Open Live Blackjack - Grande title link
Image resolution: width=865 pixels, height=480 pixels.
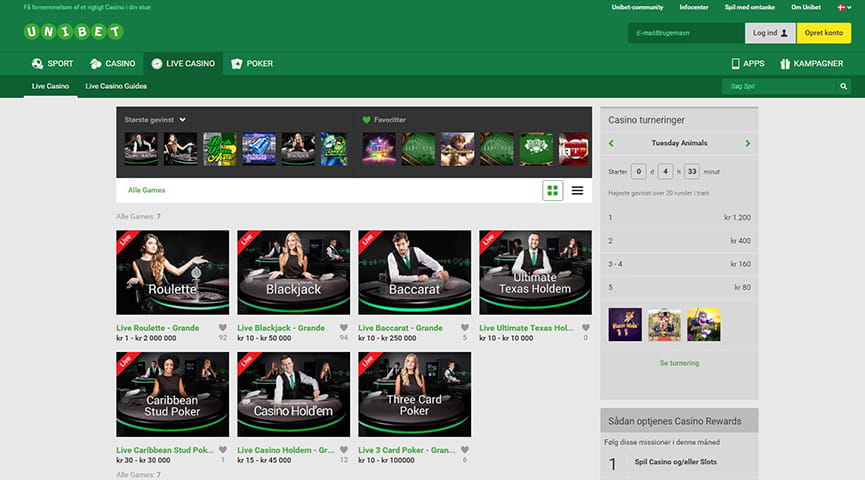coord(281,328)
